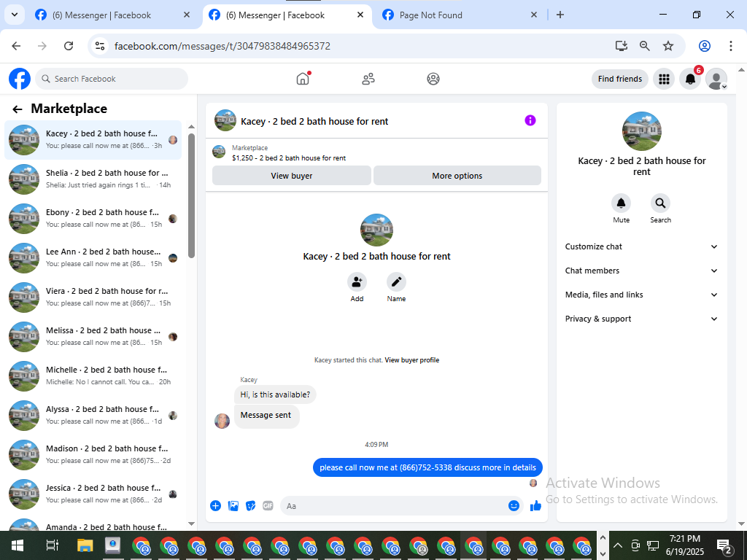This screenshot has width=747, height=560.
Task: Show hidden system tray icons chevron
Action: (617, 545)
